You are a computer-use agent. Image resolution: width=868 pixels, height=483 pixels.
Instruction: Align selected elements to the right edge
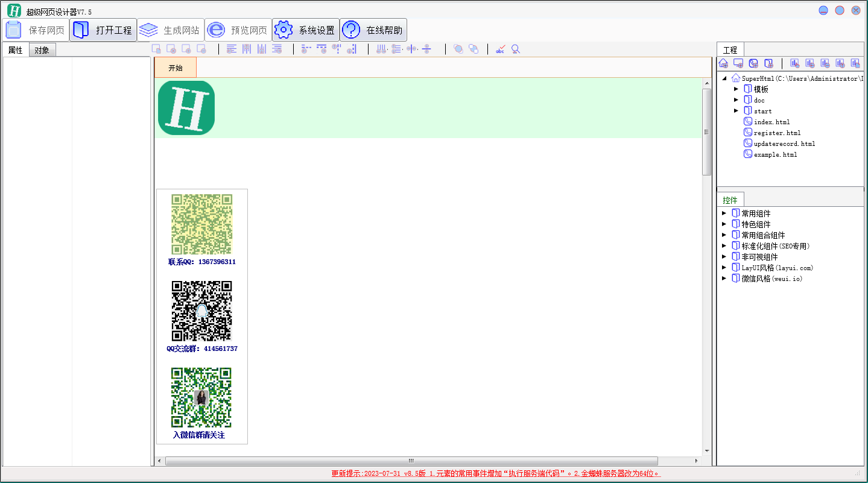[x=277, y=49]
